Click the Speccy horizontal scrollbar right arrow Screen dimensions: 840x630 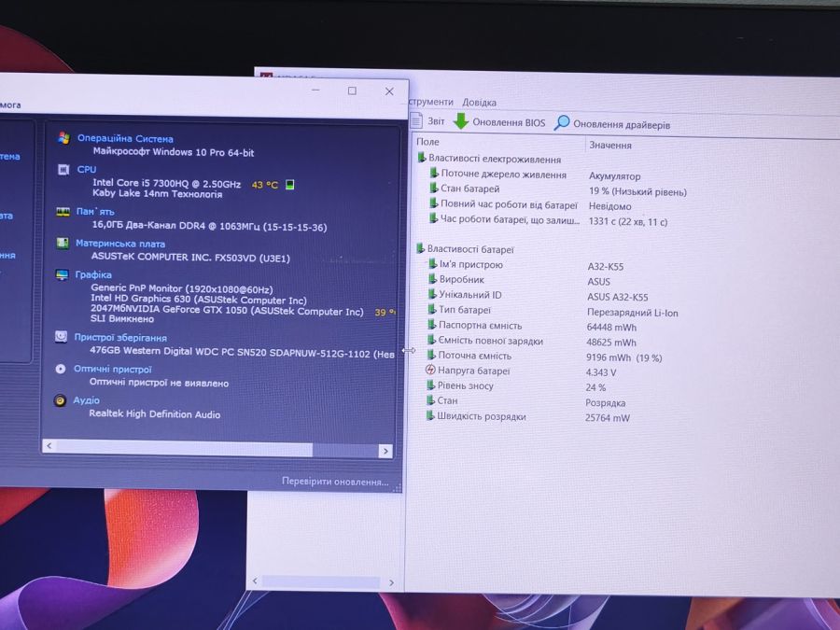coord(385,451)
